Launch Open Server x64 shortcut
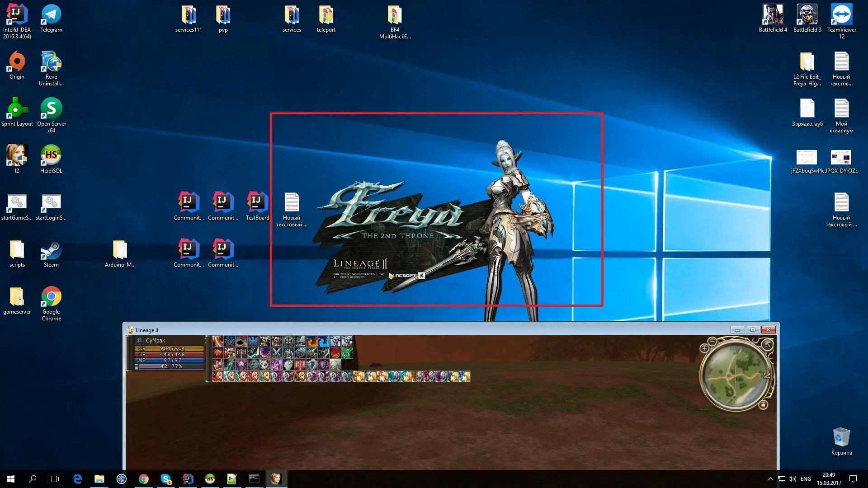Screen dimensions: 868x488 pos(51,115)
